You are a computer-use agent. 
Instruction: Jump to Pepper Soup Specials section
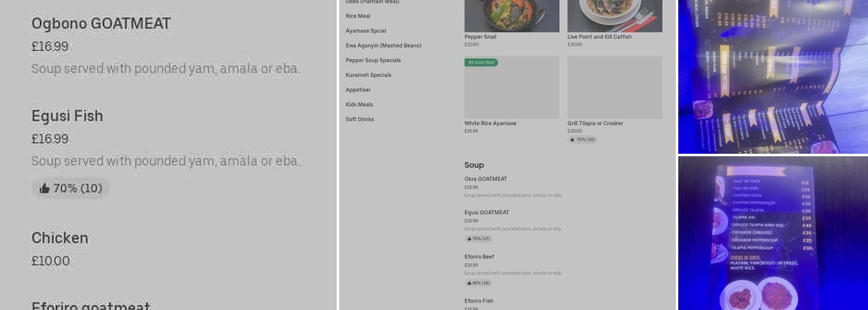[373, 60]
